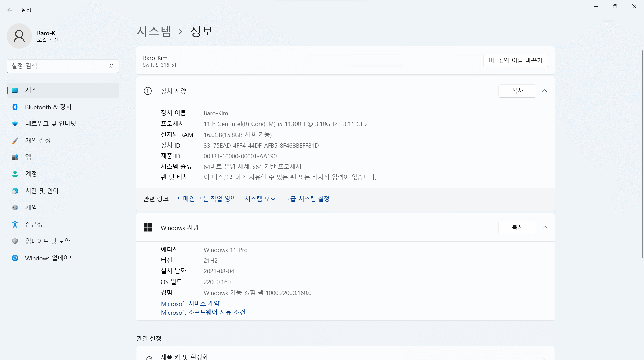This screenshot has height=360, width=644.
Task: Open Bluetooth & 장치 settings
Action: pyautogui.click(x=63, y=107)
